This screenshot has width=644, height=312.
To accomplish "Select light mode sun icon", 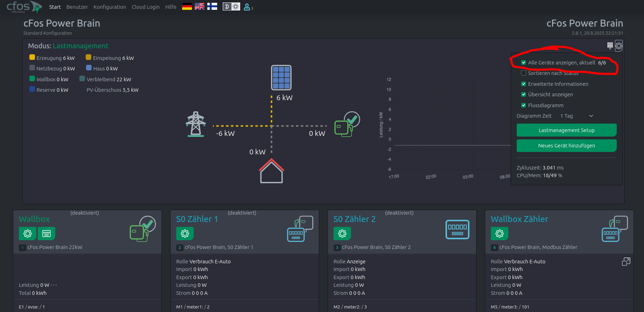I will [x=236, y=7].
